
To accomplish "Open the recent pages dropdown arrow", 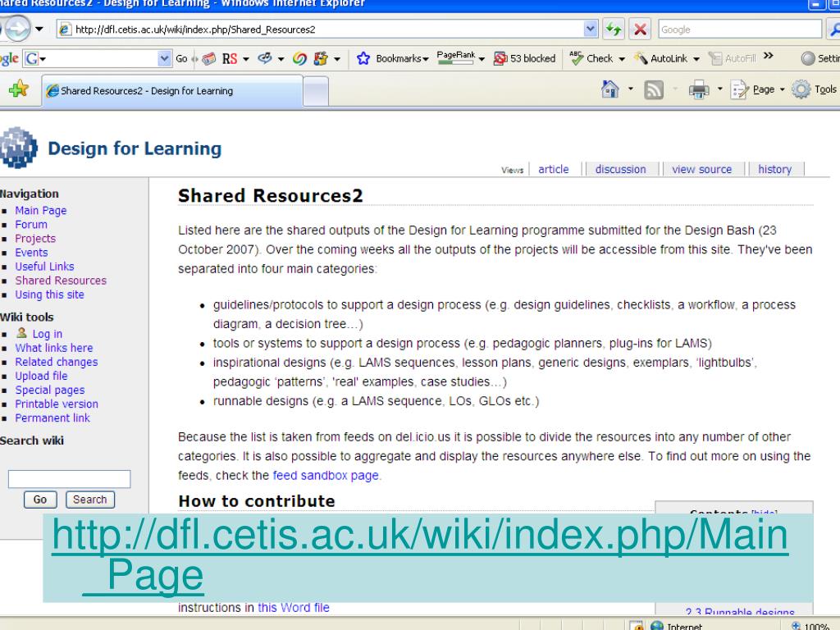I will point(39,29).
